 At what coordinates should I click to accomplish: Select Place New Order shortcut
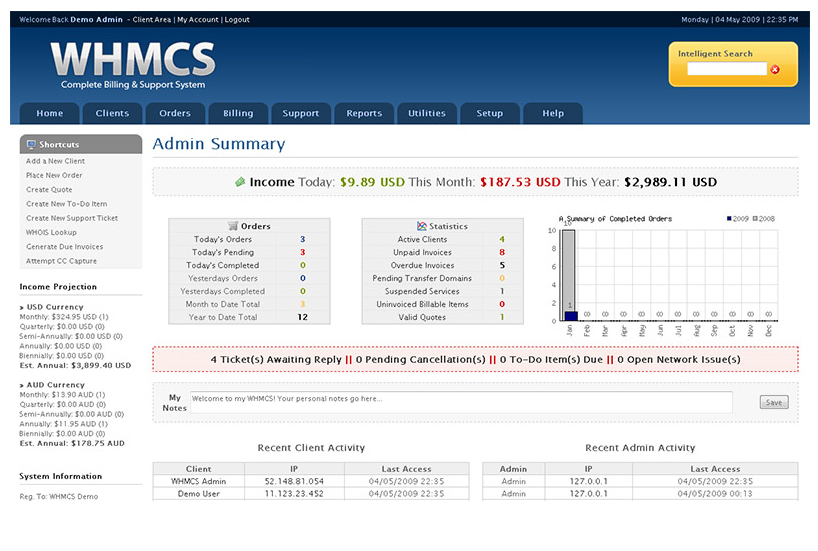coord(54,175)
